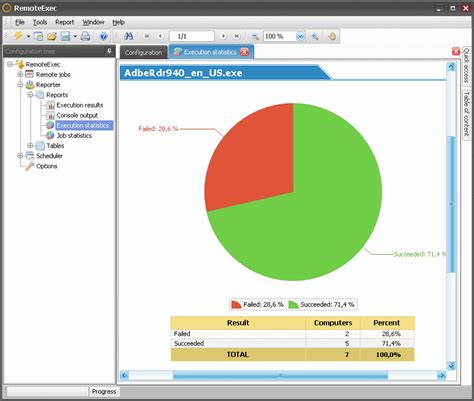Open the Quick access side panel
The width and height of the screenshot is (474, 401).
click(x=467, y=65)
